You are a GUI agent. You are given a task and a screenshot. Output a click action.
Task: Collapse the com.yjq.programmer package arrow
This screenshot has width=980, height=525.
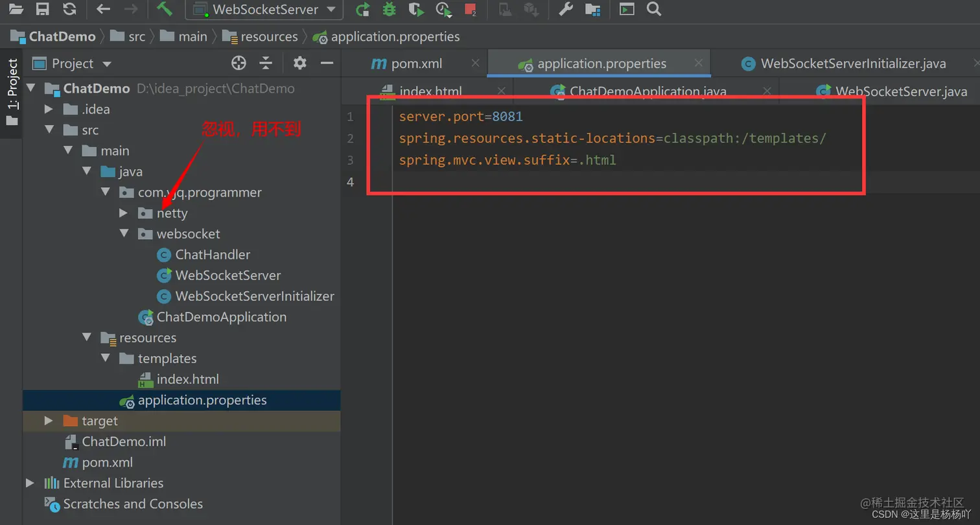pyautogui.click(x=105, y=192)
